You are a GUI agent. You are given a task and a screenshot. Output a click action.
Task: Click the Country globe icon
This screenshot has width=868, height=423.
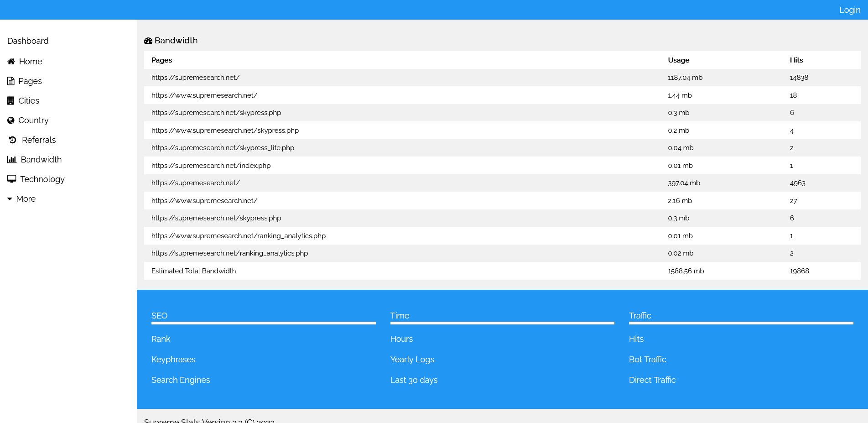[x=11, y=120]
